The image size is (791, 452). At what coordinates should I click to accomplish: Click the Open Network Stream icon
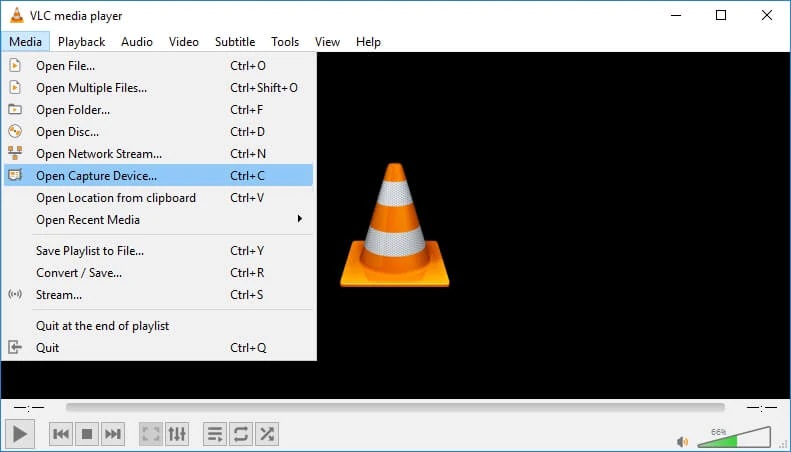click(x=15, y=153)
